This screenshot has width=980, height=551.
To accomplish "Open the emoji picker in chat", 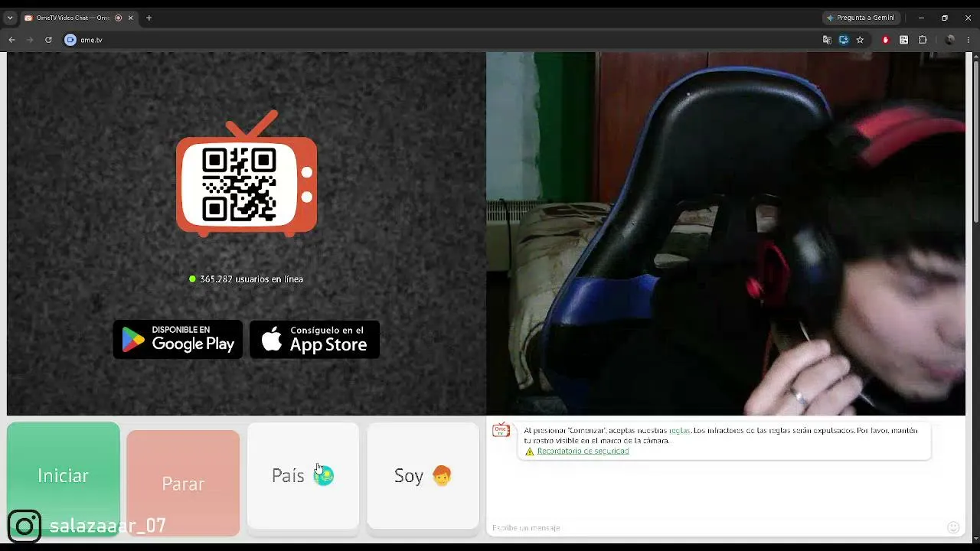I will coord(953,527).
